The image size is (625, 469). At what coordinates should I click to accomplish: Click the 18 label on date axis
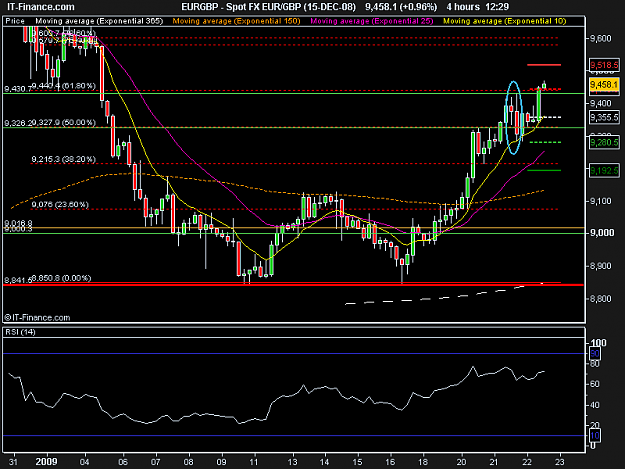[423, 462]
